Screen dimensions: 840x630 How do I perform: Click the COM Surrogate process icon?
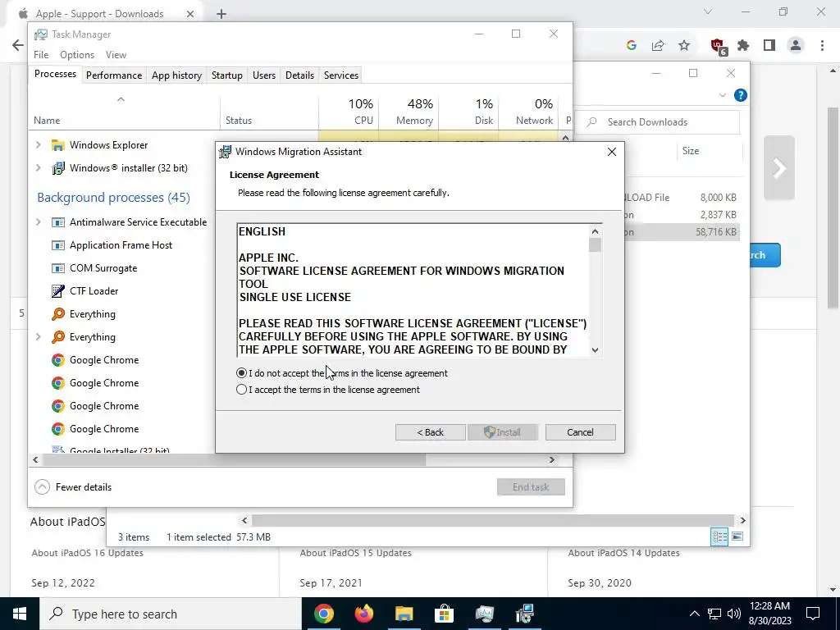(58, 268)
